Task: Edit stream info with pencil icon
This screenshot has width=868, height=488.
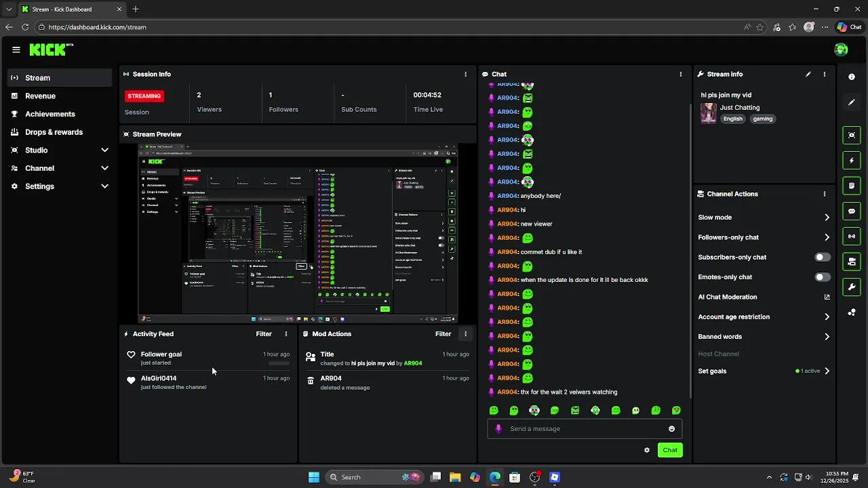Action: [x=808, y=74]
